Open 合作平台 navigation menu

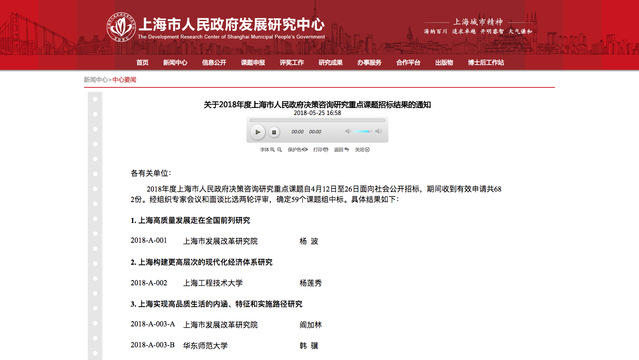coord(408,62)
